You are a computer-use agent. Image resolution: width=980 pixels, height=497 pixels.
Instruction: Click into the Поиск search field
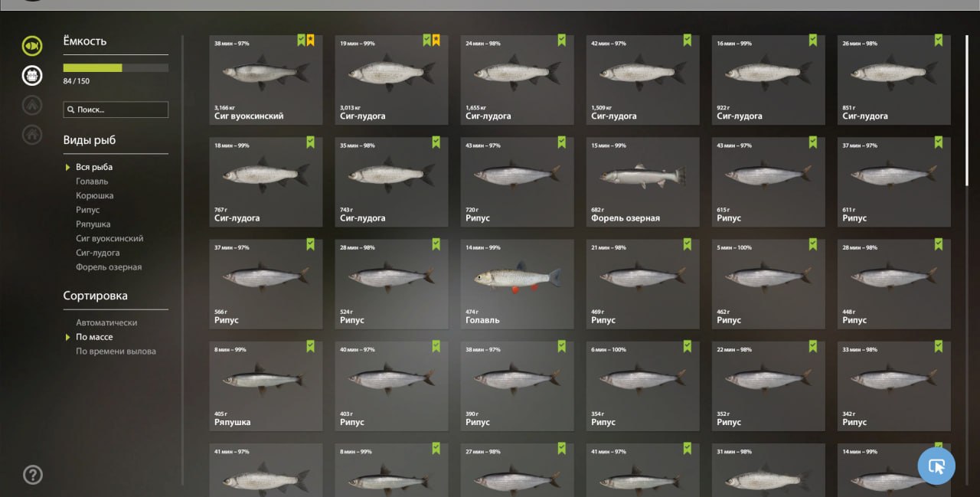tap(116, 110)
